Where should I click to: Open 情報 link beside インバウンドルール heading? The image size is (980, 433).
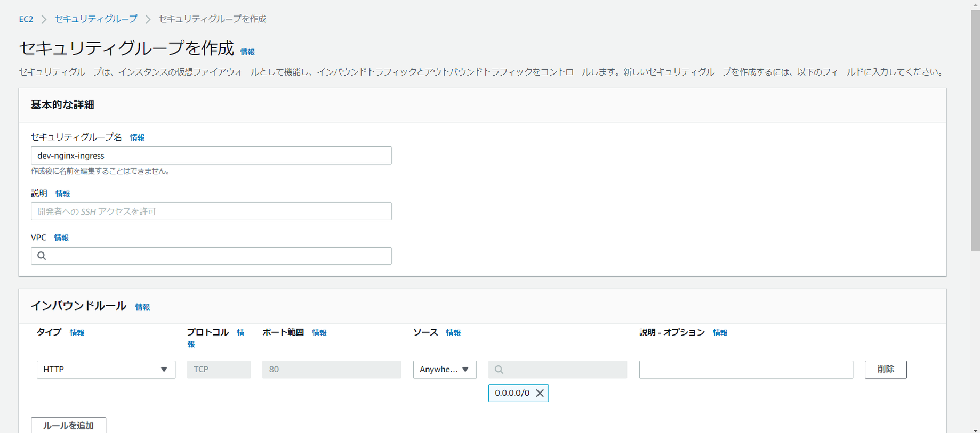point(142,307)
